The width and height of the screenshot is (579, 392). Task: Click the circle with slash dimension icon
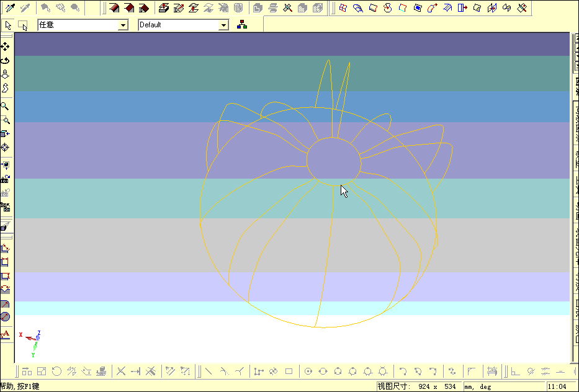click(5, 317)
